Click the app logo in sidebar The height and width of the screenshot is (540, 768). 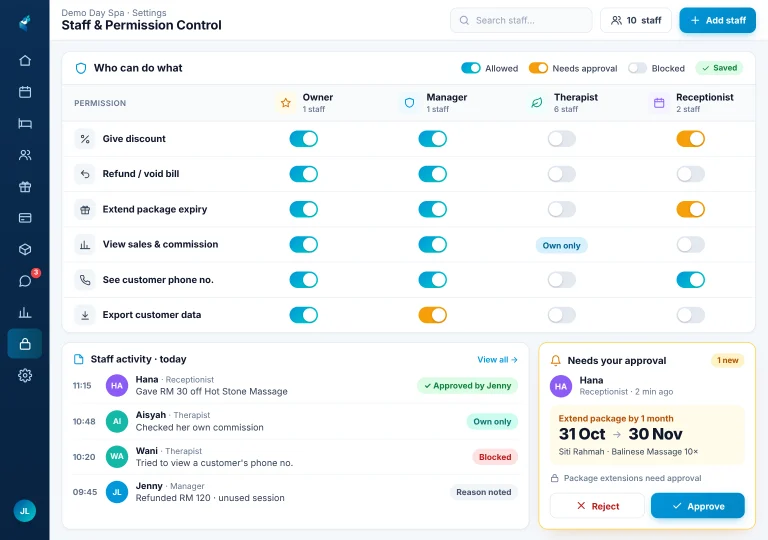[x=25, y=23]
